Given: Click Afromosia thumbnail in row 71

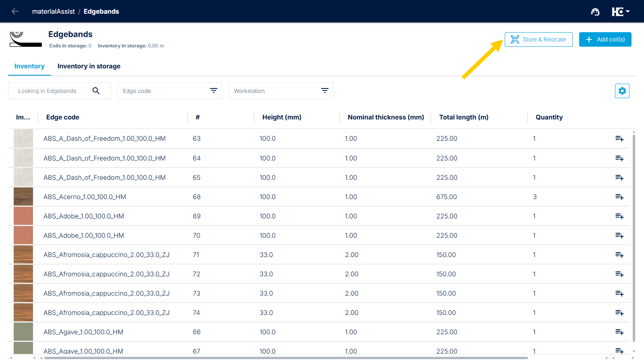Looking at the screenshot, I should (x=23, y=255).
